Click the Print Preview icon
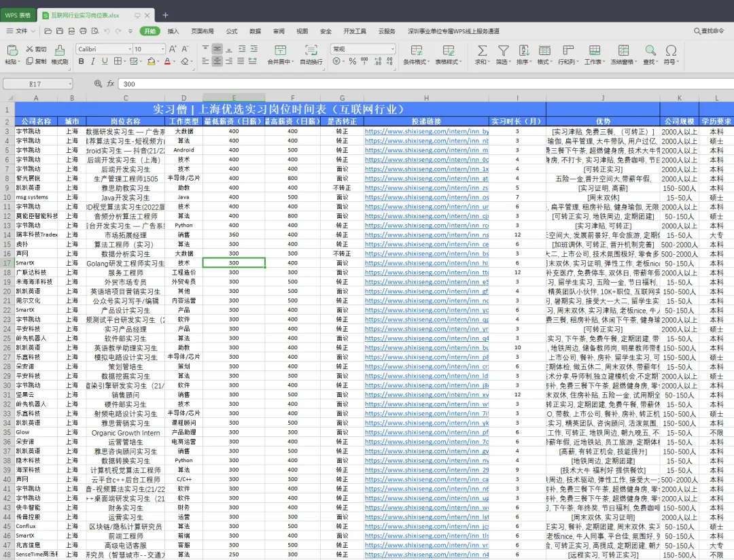The image size is (734, 560). coord(95,31)
